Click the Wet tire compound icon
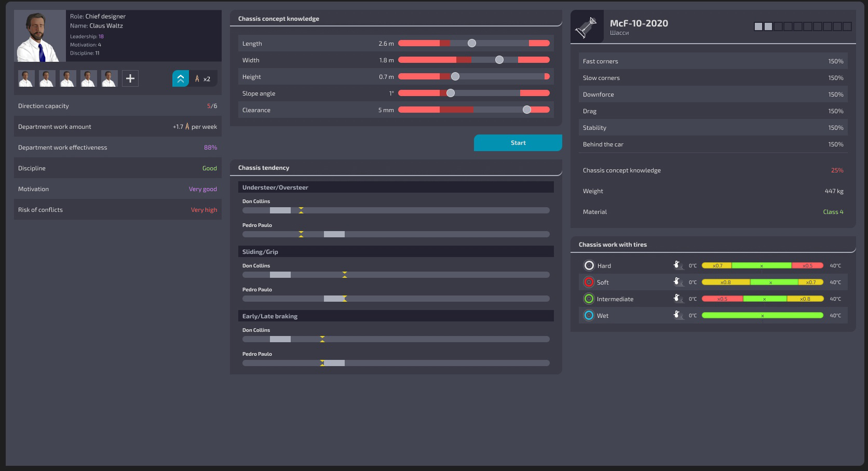The width and height of the screenshot is (868, 471). 589,315
